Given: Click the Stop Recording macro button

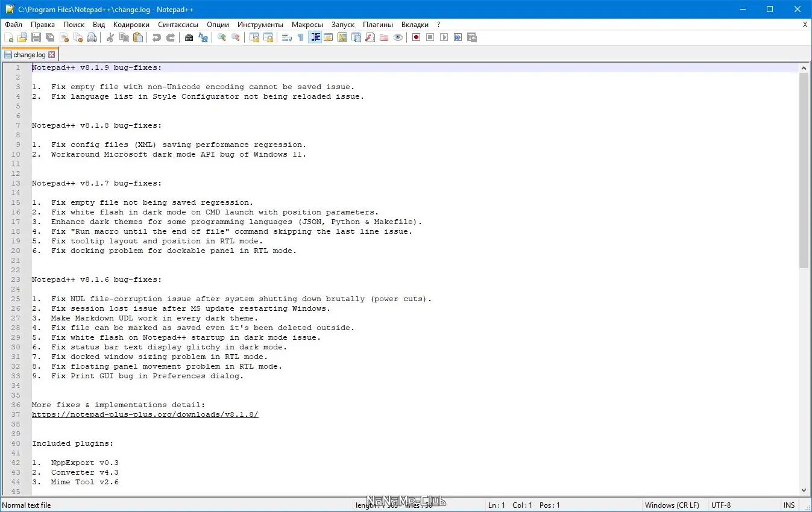Looking at the screenshot, I should point(430,37).
